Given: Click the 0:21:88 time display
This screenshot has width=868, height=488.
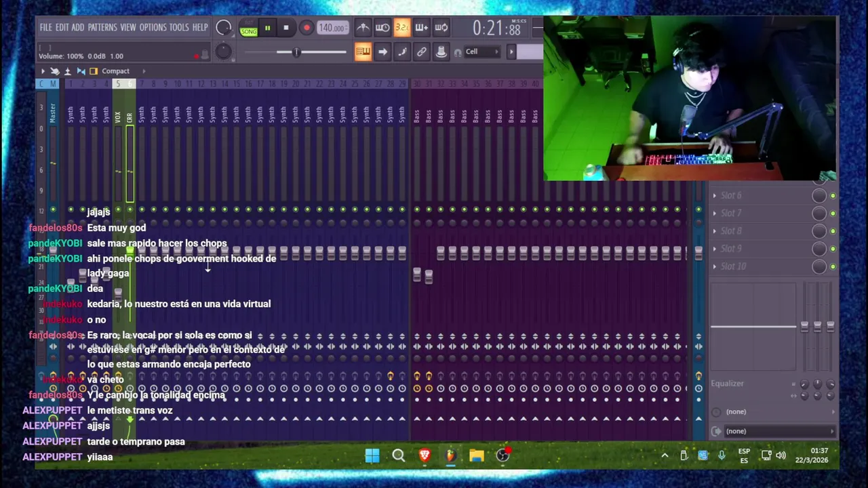Looking at the screenshot, I should [x=496, y=28].
